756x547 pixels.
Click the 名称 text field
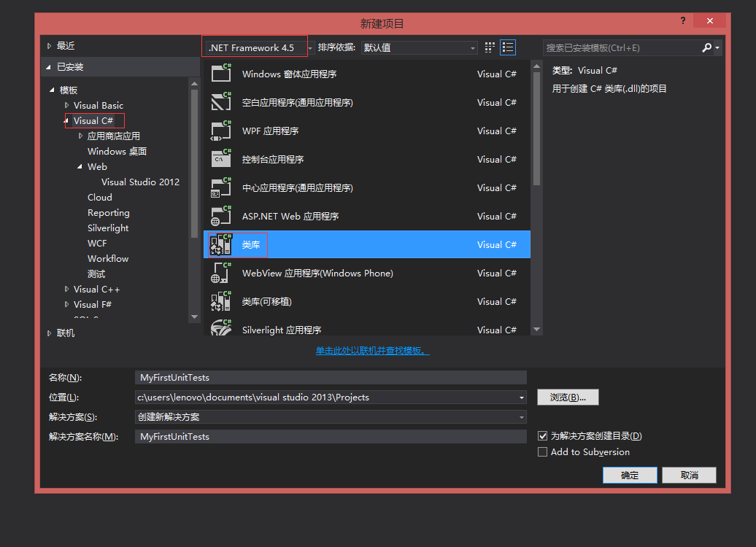point(331,378)
